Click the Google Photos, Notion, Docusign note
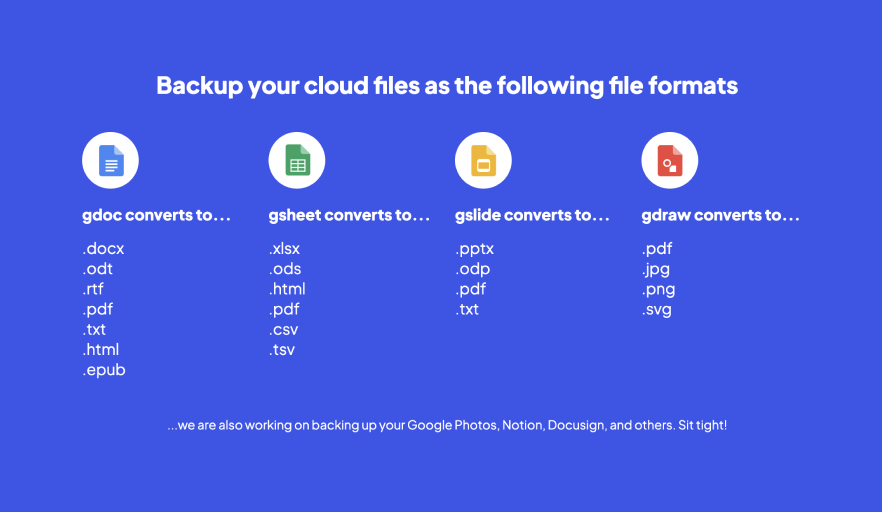 tap(447, 425)
